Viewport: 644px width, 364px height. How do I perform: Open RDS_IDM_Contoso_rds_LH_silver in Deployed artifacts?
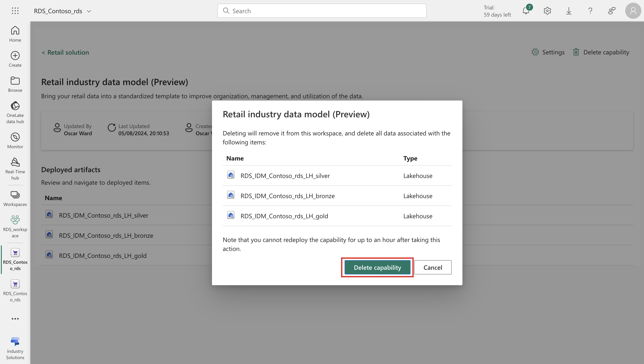(104, 215)
